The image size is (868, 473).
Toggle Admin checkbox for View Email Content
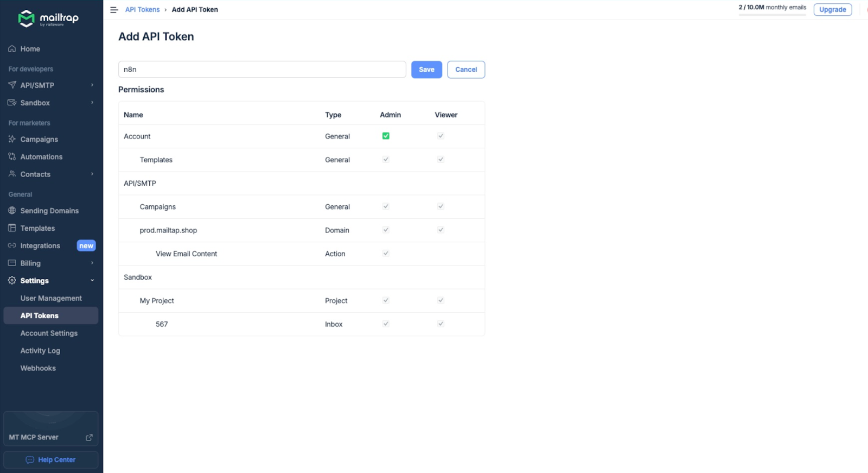pyautogui.click(x=386, y=254)
